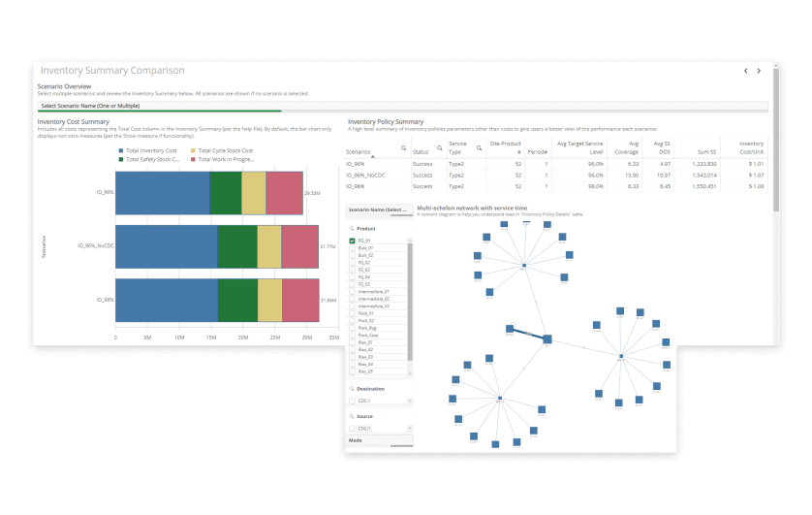The image size is (812, 515).
Task: Expand the Scenario Name filter pane
Action: tap(379, 209)
